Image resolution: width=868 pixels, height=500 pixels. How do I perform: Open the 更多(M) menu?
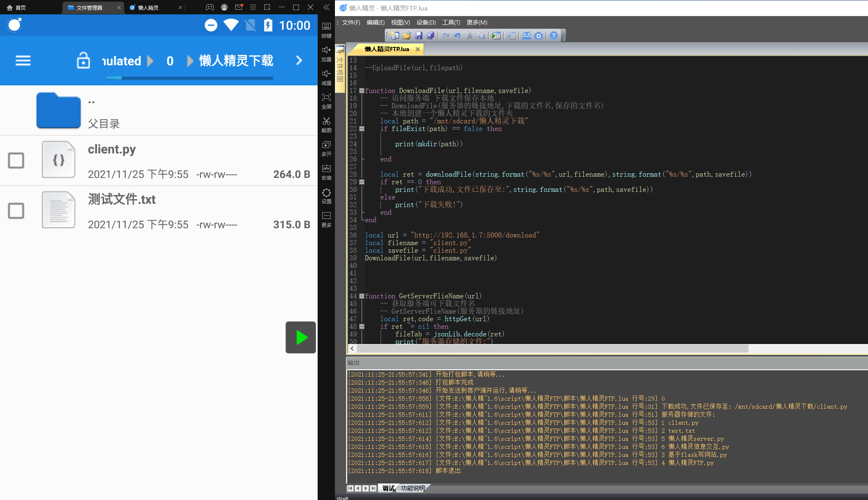click(477, 22)
